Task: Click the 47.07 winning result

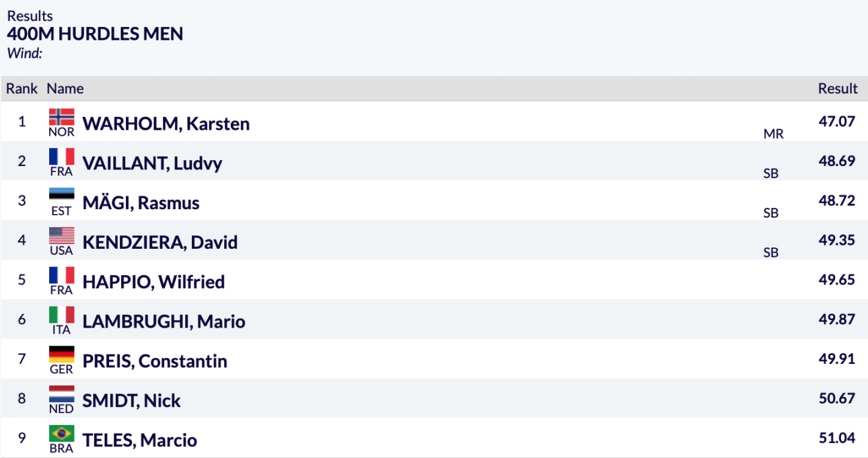Action: pyautogui.click(x=836, y=121)
